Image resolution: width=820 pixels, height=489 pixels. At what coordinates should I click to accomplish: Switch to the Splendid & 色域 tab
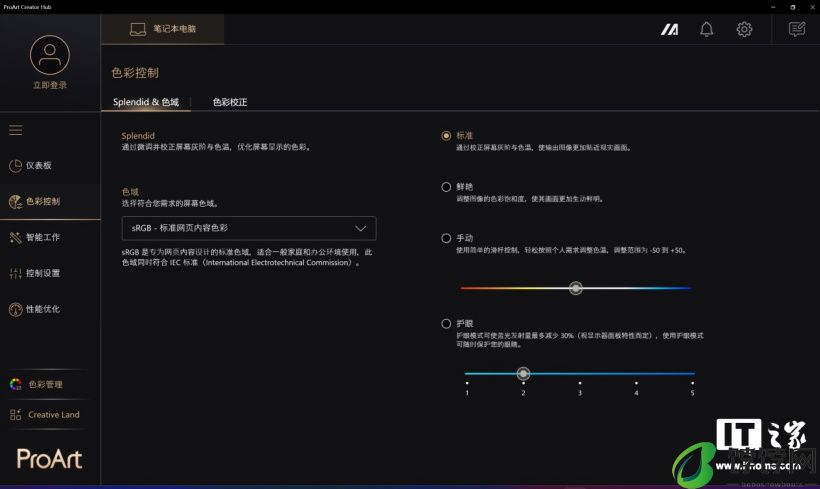point(146,102)
